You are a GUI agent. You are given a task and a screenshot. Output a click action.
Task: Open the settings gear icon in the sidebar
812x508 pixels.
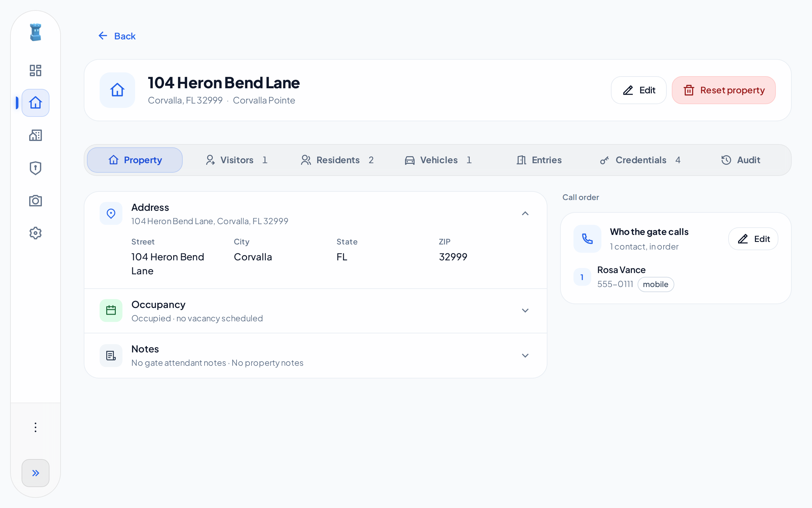pos(35,233)
